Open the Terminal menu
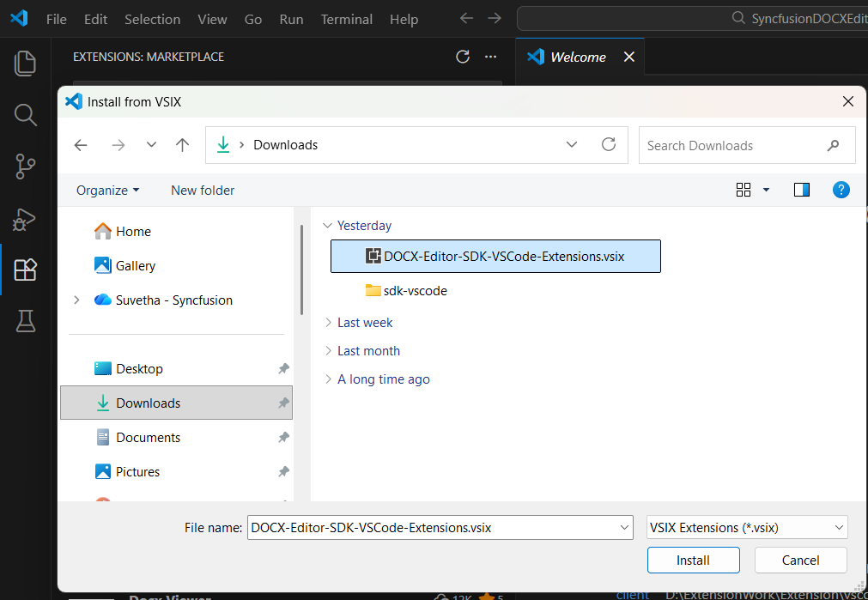The height and width of the screenshot is (600, 868). 347,20
